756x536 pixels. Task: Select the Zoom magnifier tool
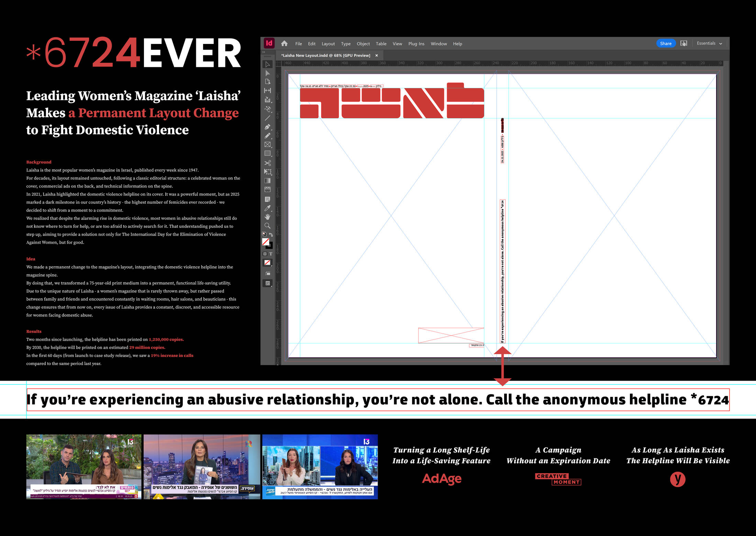click(x=267, y=226)
